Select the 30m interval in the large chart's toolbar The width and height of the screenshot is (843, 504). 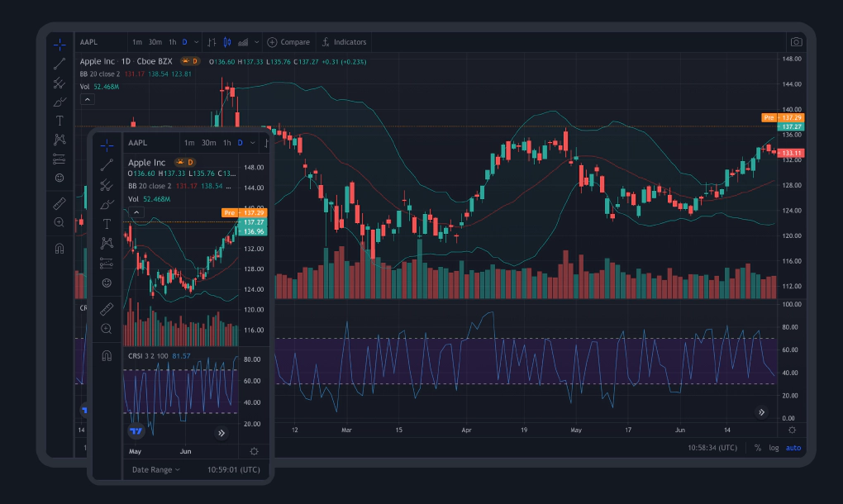(x=155, y=42)
